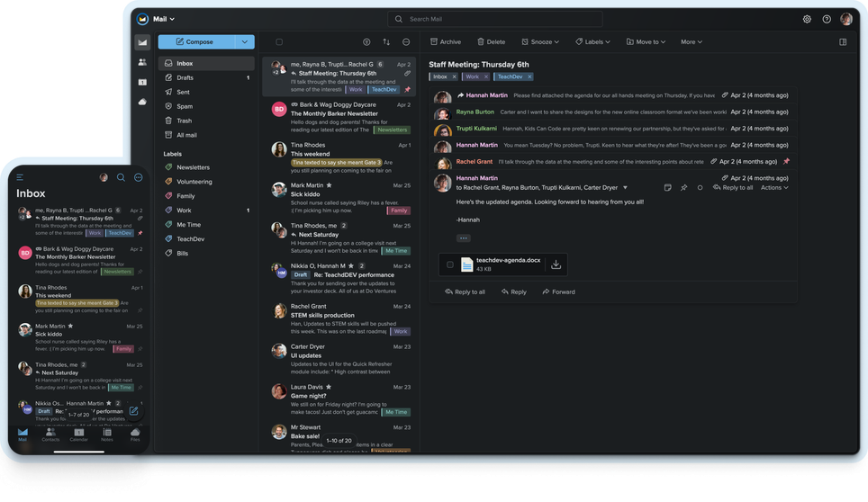Open the Settings gear icon
This screenshot has height=502, width=868.
coord(807,20)
